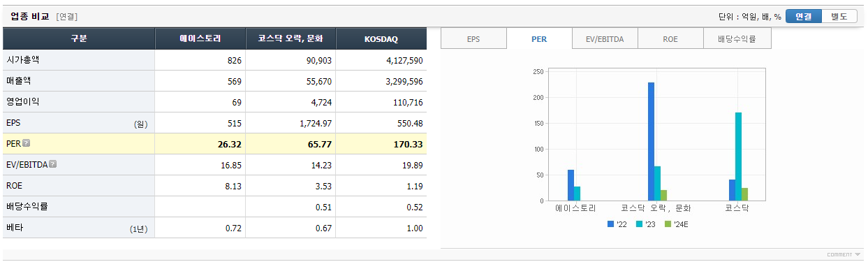The height and width of the screenshot is (262, 868).
Task: Select the 베타 row label
Action: (x=14, y=228)
